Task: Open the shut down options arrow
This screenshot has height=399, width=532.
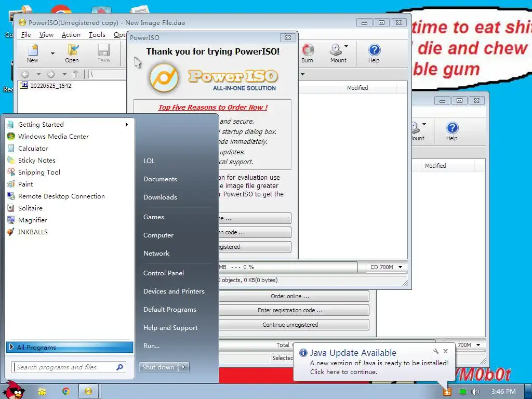Action: pyautogui.click(x=183, y=367)
